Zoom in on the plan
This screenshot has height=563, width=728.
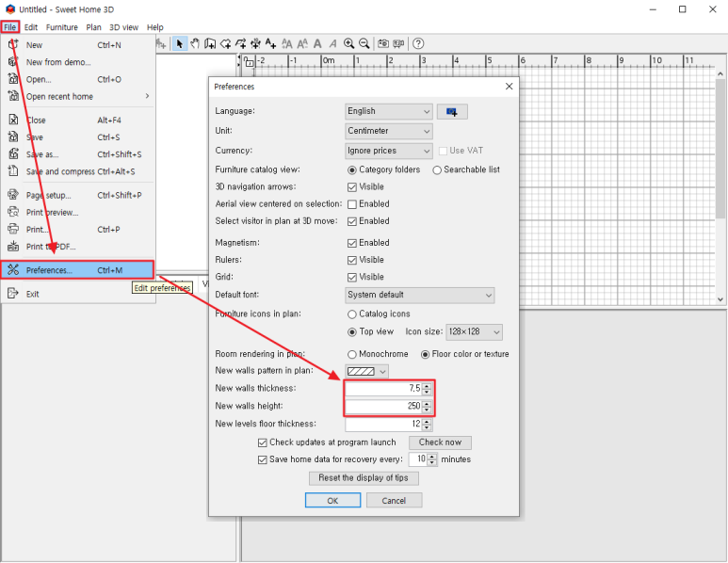pos(348,43)
